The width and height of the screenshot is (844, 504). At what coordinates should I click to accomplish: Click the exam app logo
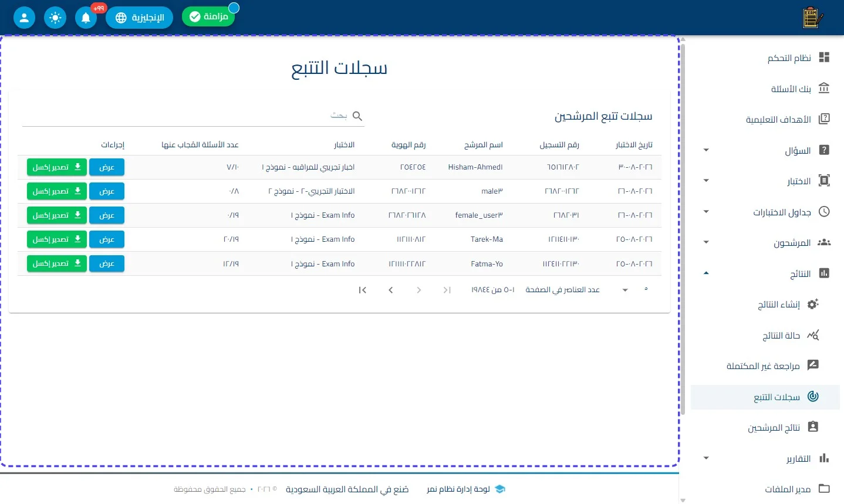point(812,18)
